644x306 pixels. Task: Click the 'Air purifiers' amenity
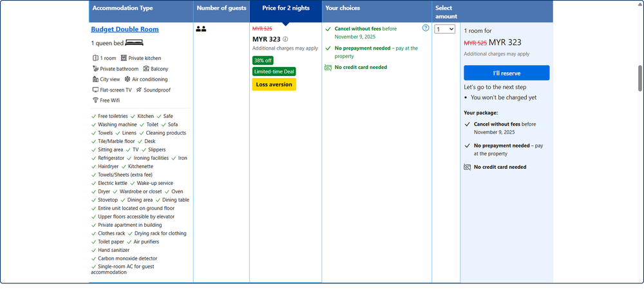click(x=147, y=242)
